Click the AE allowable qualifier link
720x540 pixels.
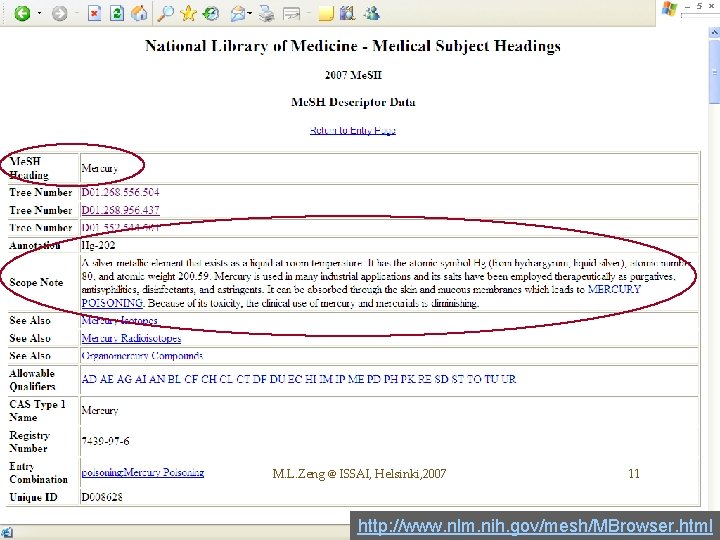pyautogui.click(x=107, y=379)
